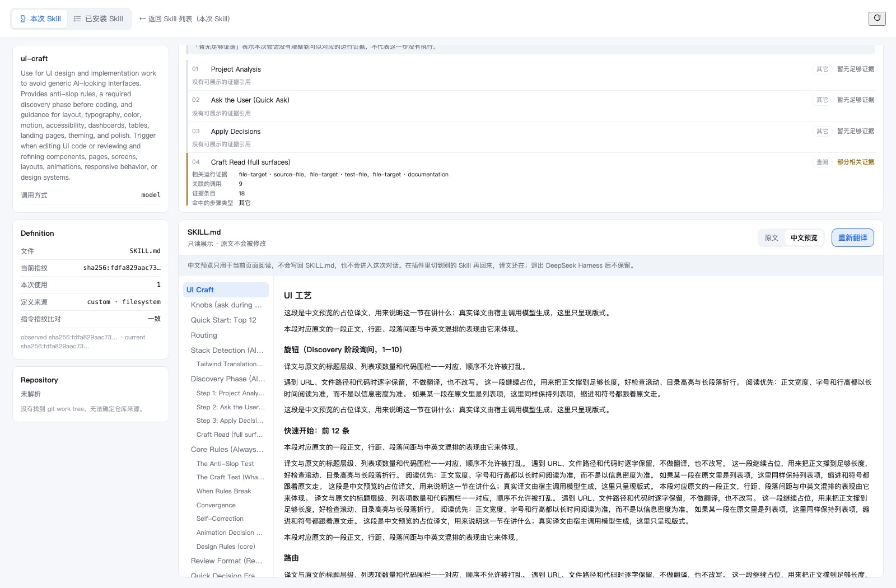Viewport: 896px width, 588px height.
Task: Click the custom · filesystem source value
Action: point(124,302)
